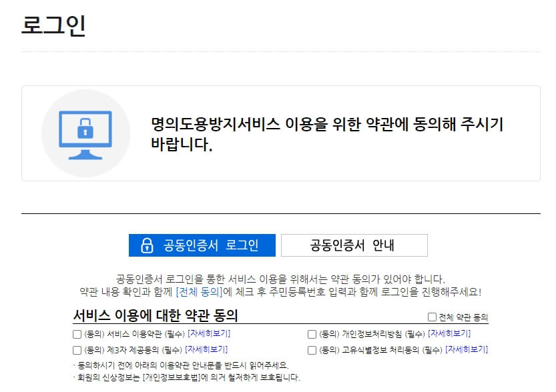The height and width of the screenshot is (392, 556).
Task: Click the 로그인 page heading
Action: coord(53,25)
